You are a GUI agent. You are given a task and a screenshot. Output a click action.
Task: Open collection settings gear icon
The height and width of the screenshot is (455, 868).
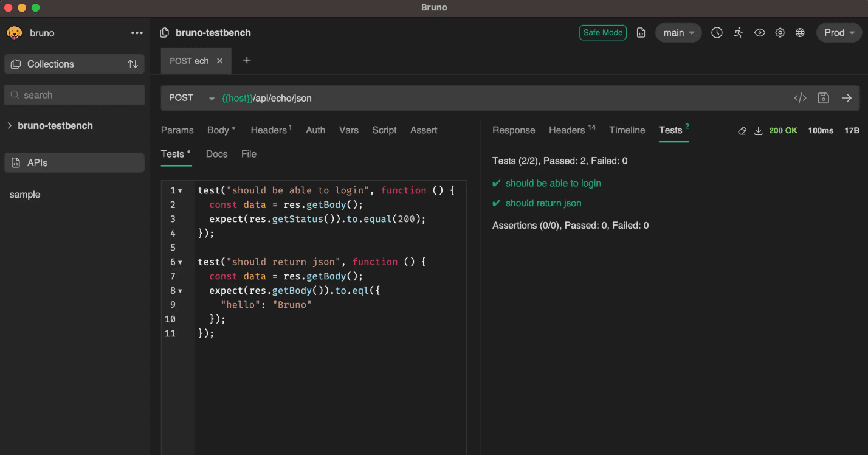tap(780, 33)
